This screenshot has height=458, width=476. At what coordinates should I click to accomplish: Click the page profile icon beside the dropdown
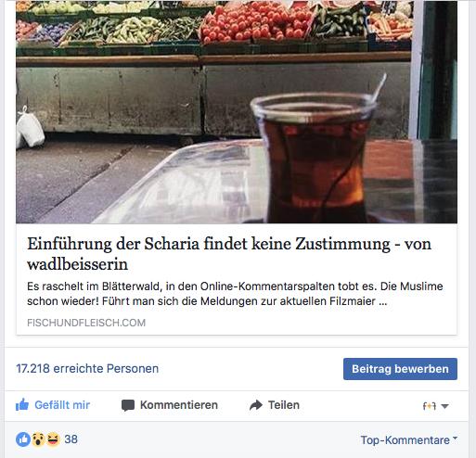point(430,406)
